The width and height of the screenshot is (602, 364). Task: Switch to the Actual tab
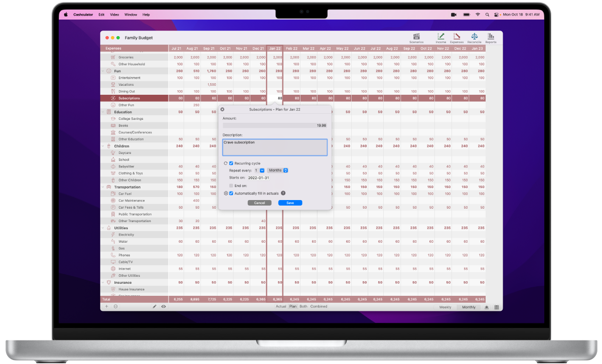(281, 306)
